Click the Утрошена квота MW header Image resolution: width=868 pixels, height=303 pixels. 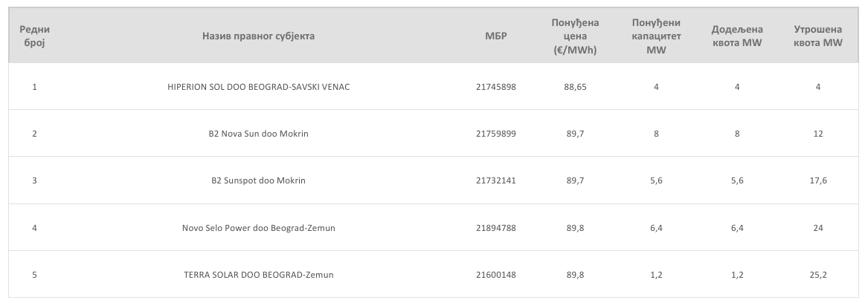pyautogui.click(x=817, y=36)
